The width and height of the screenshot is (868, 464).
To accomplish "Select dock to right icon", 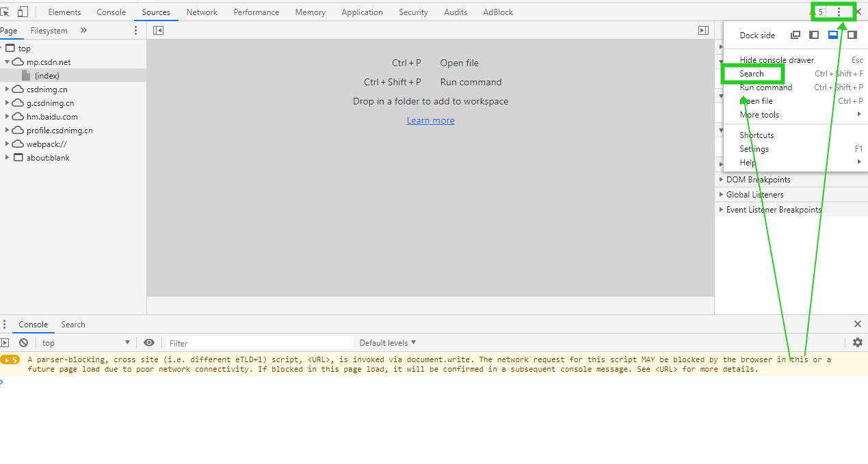I will pyautogui.click(x=852, y=35).
